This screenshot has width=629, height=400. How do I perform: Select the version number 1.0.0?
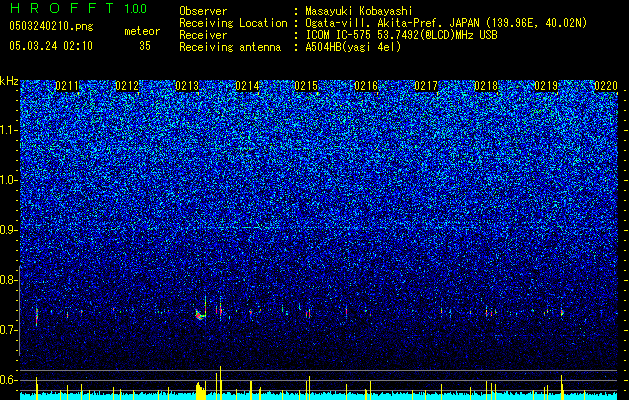[136, 9]
